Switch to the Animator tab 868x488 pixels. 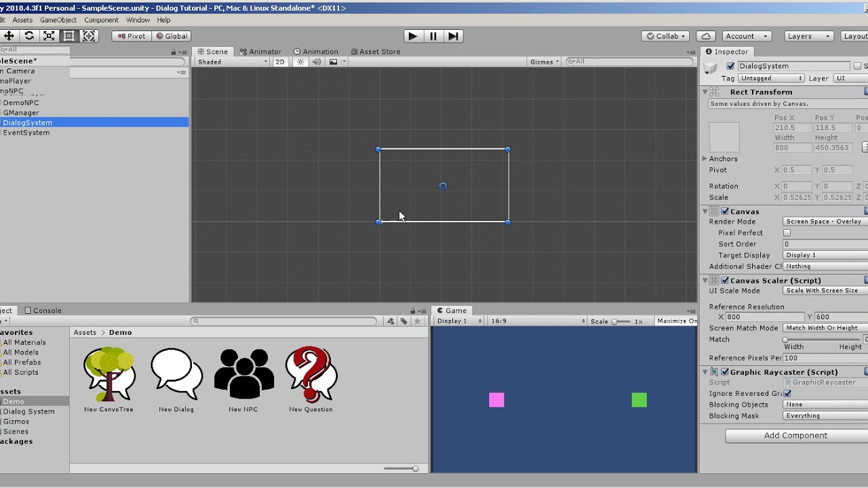[260, 52]
